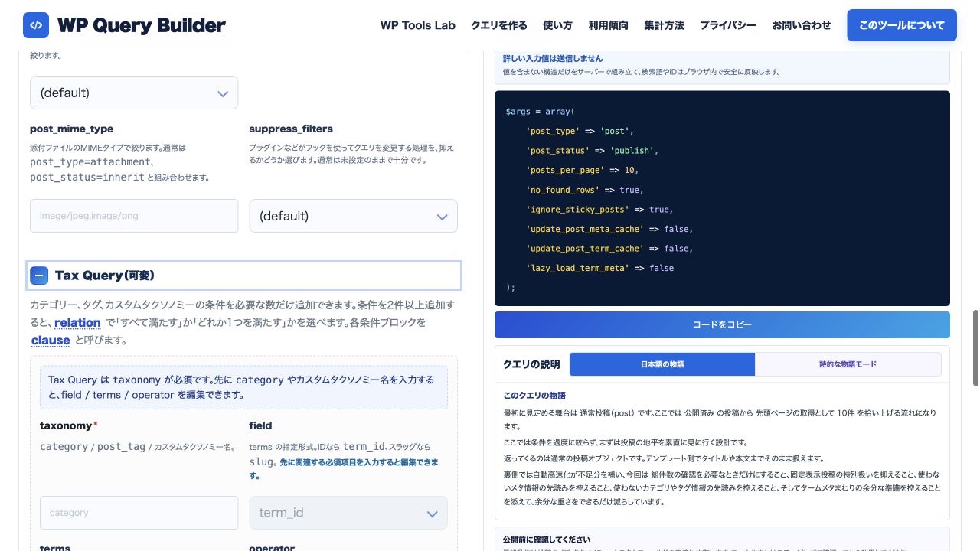Screen dimensions: 980x551
Task: Click the 'posts_per_page' => 10 code line
Action: (582, 170)
